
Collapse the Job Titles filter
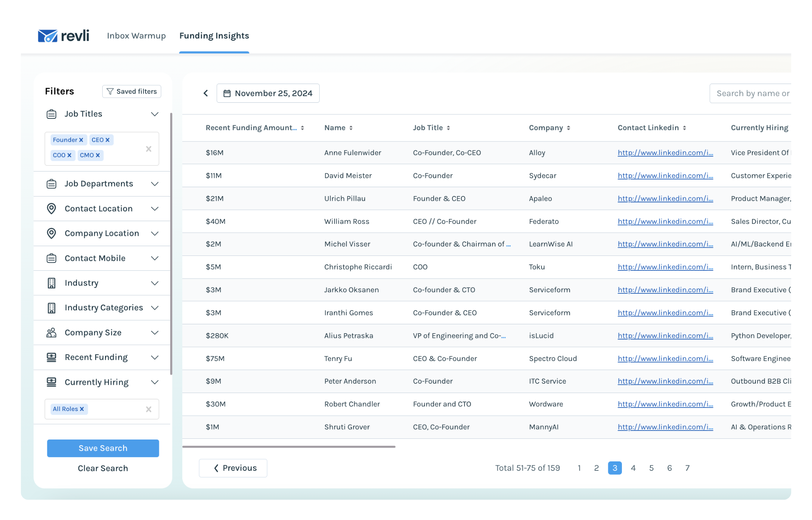155,114
